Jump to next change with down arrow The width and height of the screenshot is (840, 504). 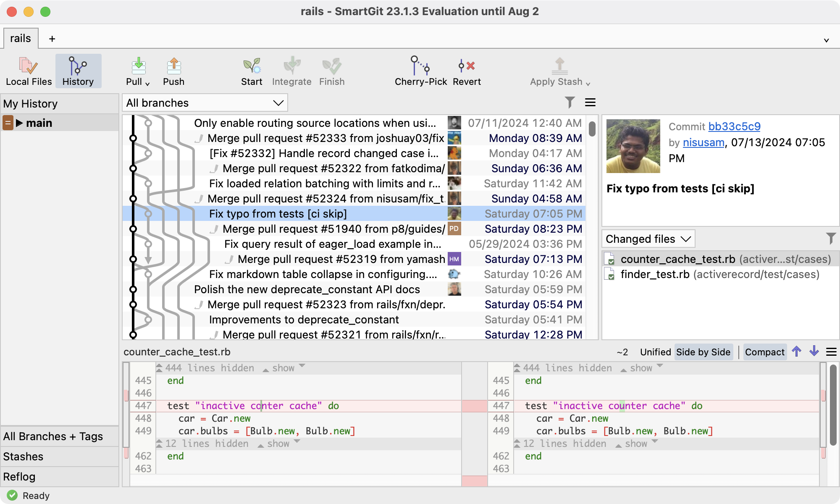tap(814, 352)
